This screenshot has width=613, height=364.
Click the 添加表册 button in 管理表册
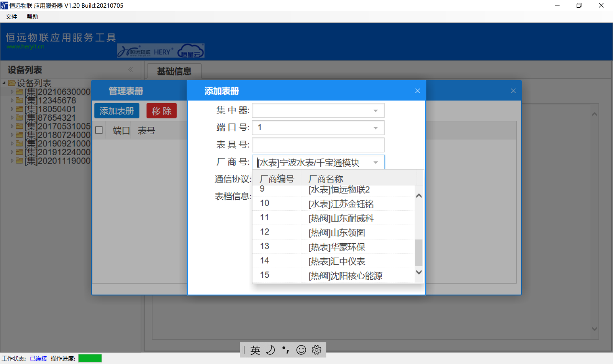click(117, 111)
